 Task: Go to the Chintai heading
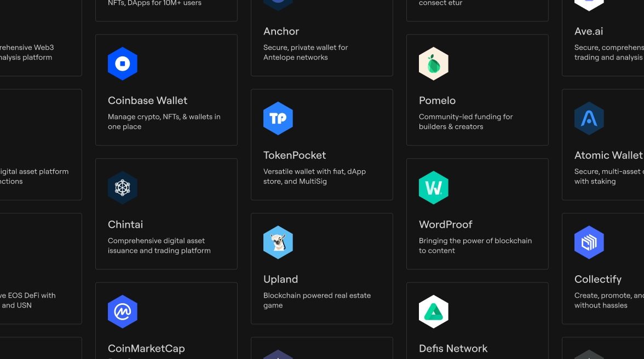(125, 224)
